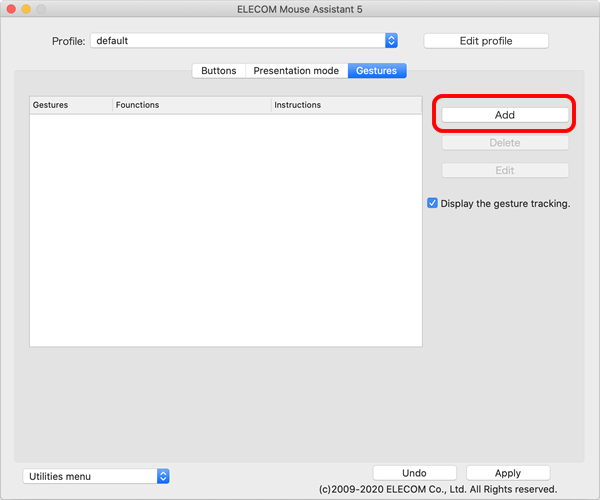Minimize the window with yellow button

click(x=26, y=9)
